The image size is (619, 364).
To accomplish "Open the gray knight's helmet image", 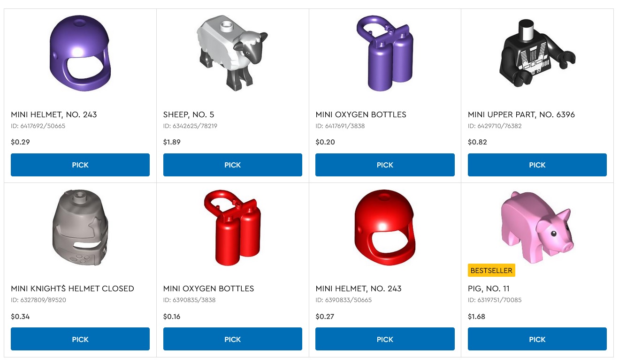I will 80,228.
